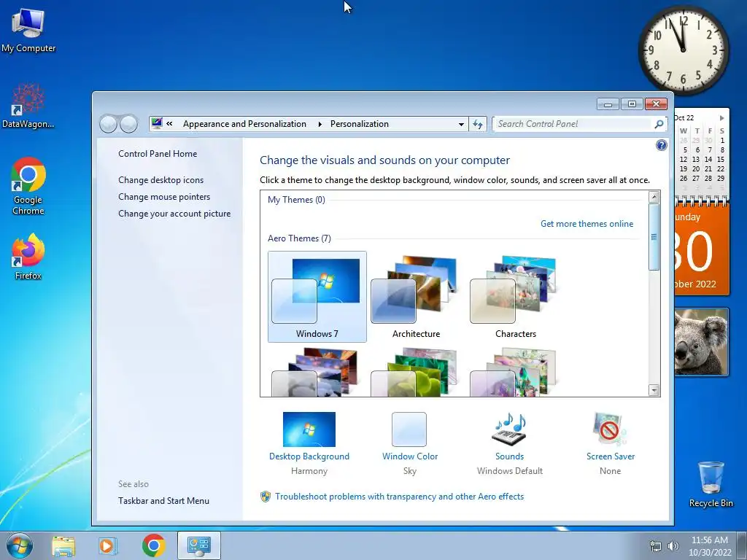This screenshot has height=560, width=747.
Task: Click the Desktop Background text link
Action: point(309,456)
